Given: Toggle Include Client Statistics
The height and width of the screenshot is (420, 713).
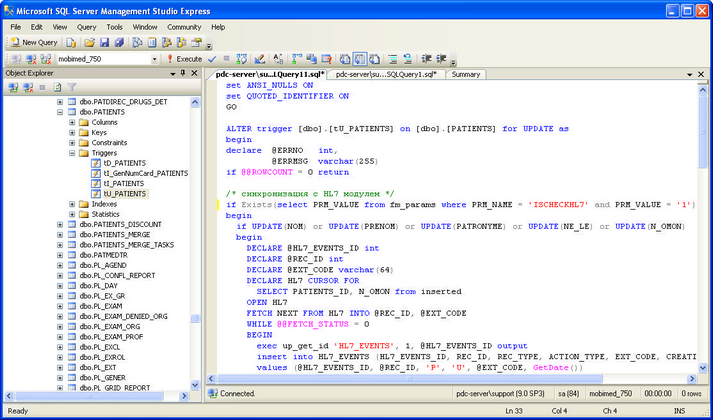Looking at the screenshot, I should 311,59.
